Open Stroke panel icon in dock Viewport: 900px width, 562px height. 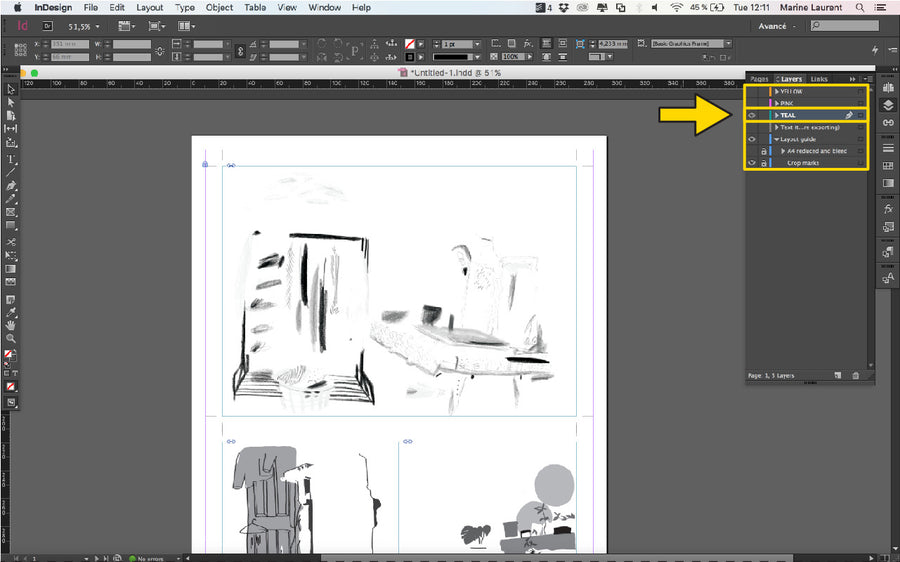(888, 149)
